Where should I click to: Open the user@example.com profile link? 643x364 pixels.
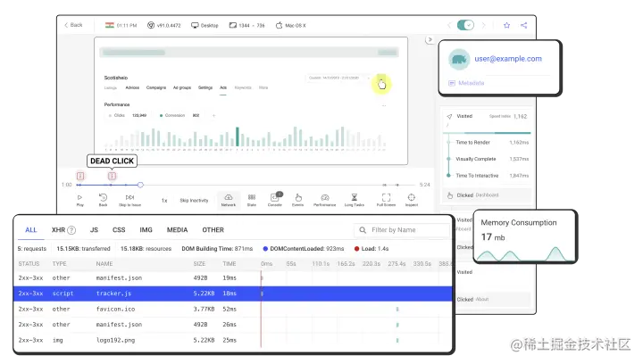coord(508,59)
